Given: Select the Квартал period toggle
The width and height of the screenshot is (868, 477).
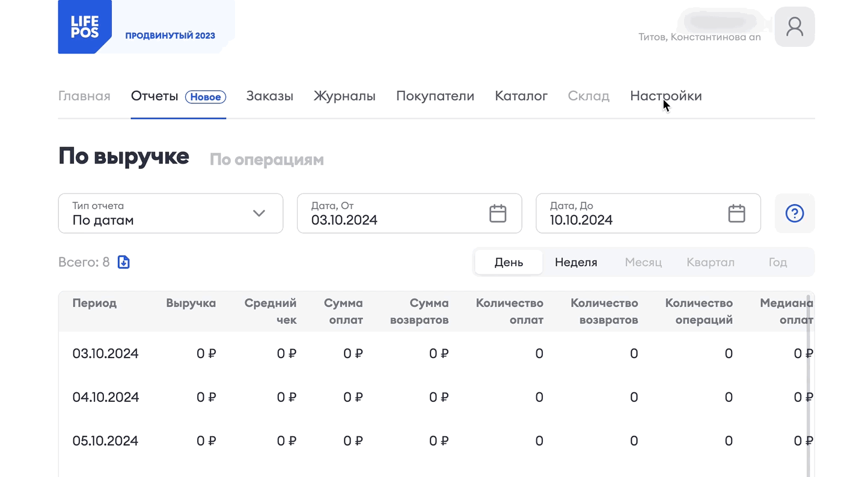Looking at the screenshot, I should point(711,263).
